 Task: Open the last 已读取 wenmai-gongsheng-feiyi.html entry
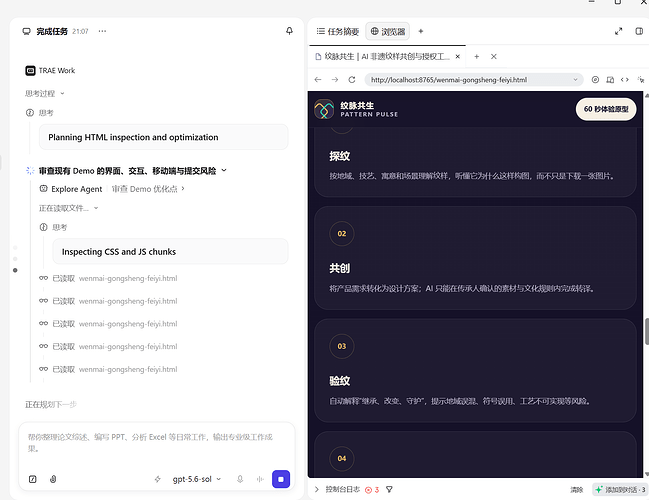(x=108, y=369)
